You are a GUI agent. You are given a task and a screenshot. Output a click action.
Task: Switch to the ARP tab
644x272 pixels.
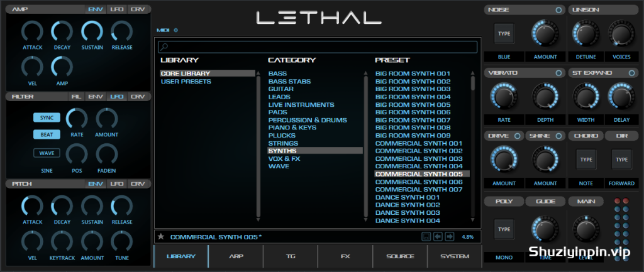(x=236, y=256)
